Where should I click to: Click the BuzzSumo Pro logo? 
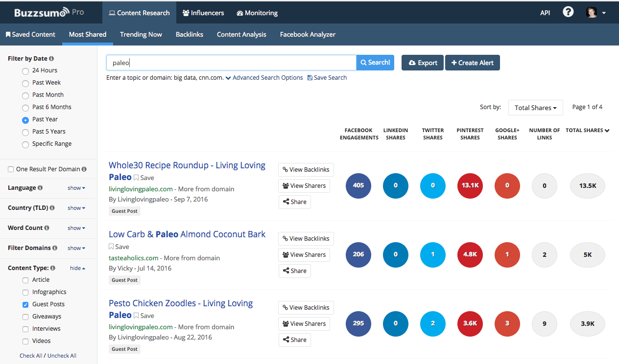point(49,13)
